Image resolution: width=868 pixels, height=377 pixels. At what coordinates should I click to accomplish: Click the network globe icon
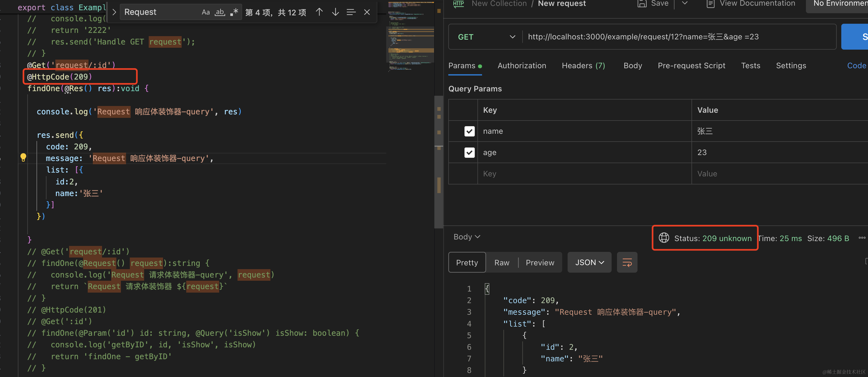pos(664,238)
